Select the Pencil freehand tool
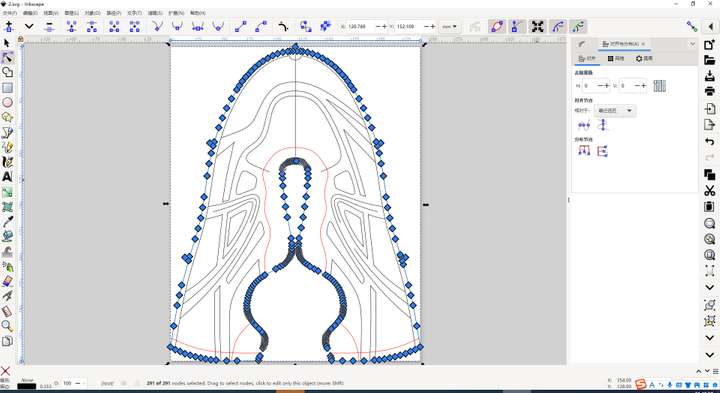Image resolution: width=720 pixels, height=393 pixels. 7,147
